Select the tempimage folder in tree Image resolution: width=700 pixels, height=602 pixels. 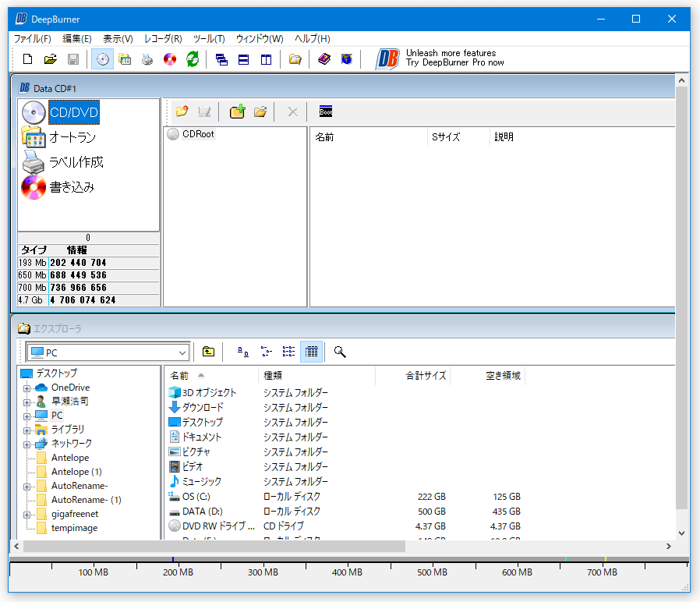[x=74, y=528]
